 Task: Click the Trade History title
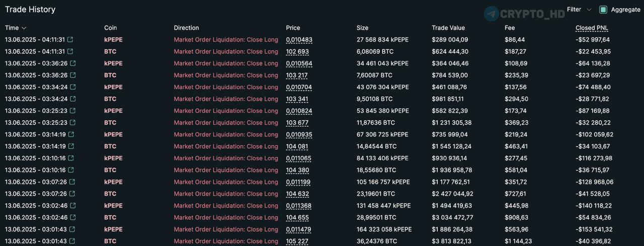click(30, 10)
